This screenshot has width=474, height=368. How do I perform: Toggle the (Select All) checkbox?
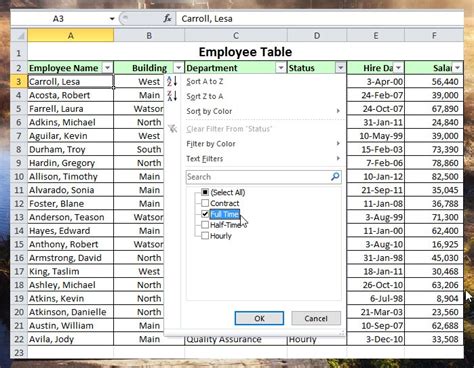click(x=205, y=192)
